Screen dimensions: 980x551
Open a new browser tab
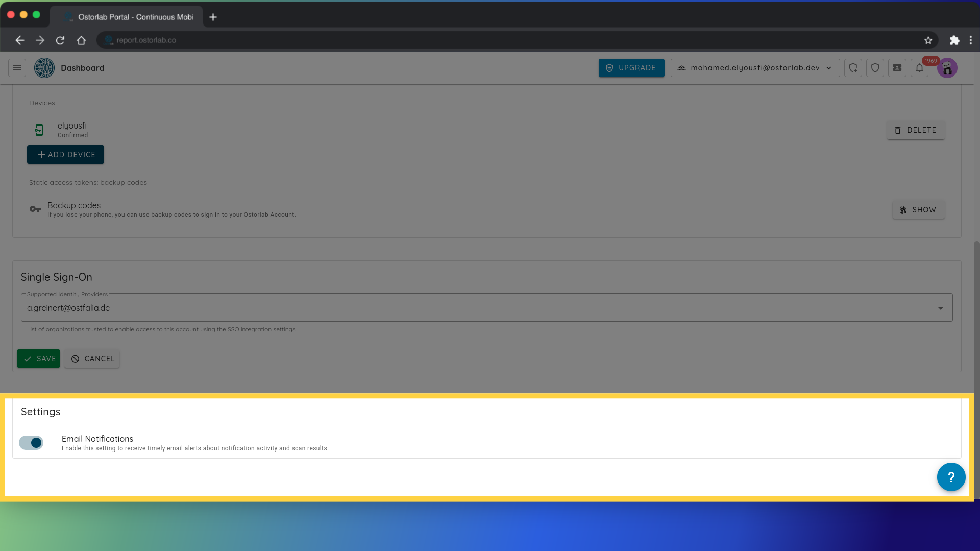213,17
